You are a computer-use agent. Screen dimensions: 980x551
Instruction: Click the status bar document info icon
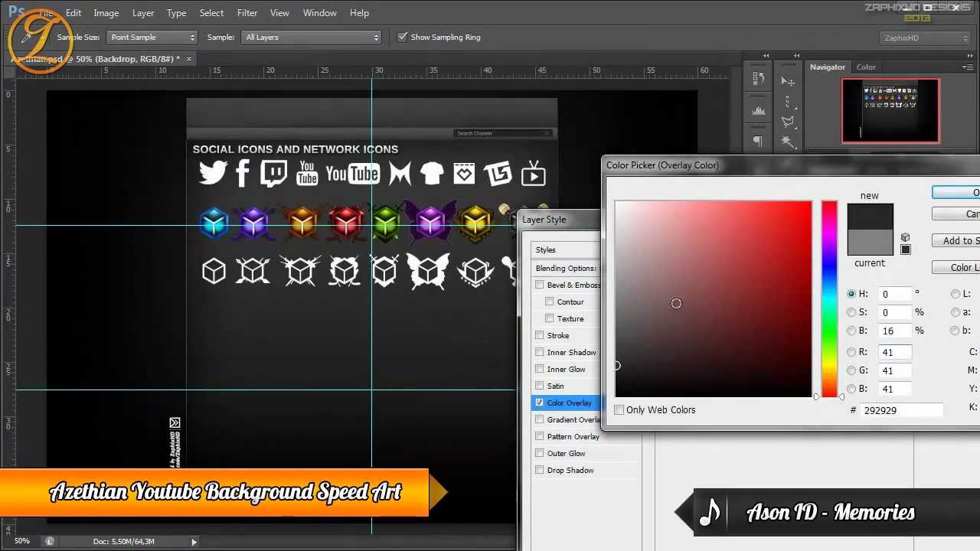coord(50,541)
